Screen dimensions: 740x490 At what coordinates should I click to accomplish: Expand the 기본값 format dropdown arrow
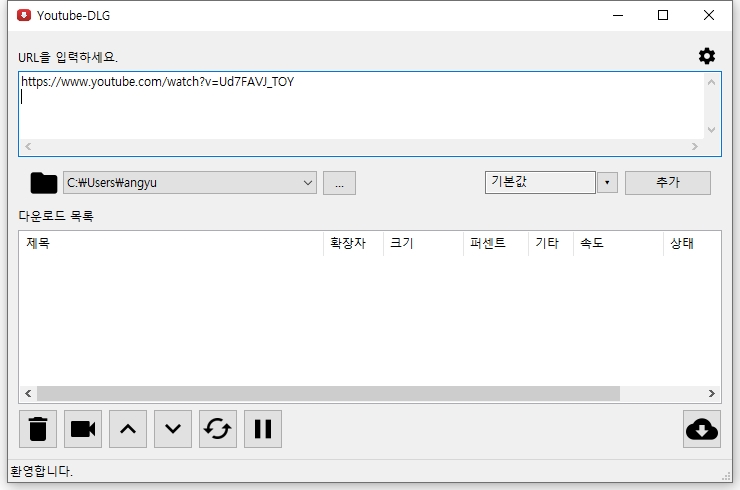point(607,183)
